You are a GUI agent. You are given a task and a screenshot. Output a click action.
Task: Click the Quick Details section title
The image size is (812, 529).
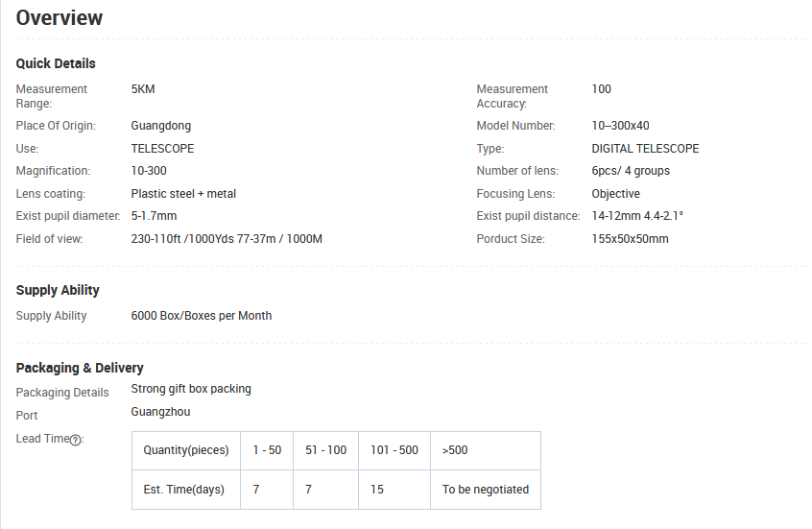56,63
